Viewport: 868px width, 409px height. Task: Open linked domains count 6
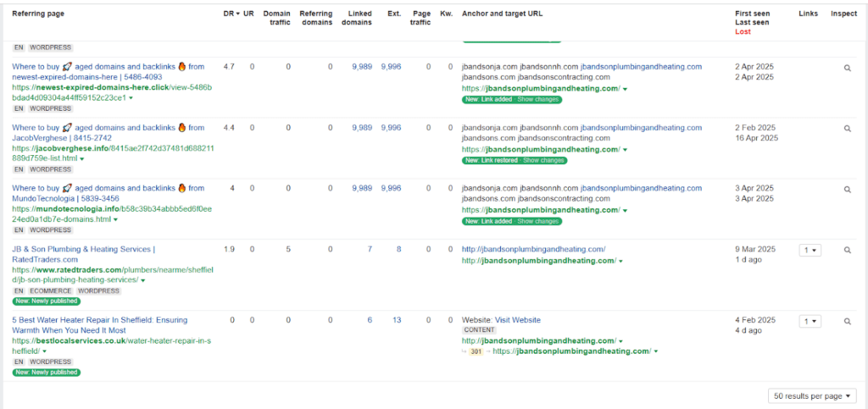point(370,320)
